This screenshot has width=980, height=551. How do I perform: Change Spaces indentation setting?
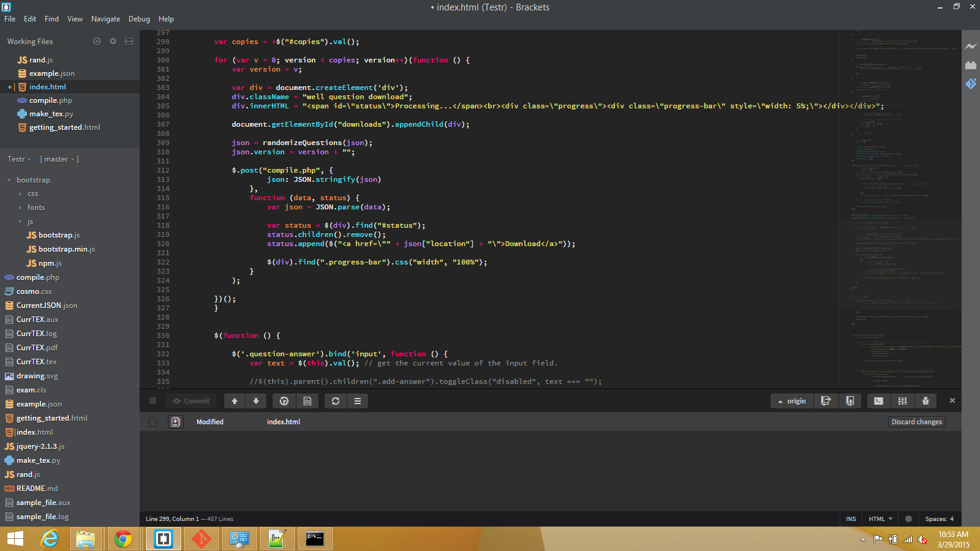tap(940, 519)
